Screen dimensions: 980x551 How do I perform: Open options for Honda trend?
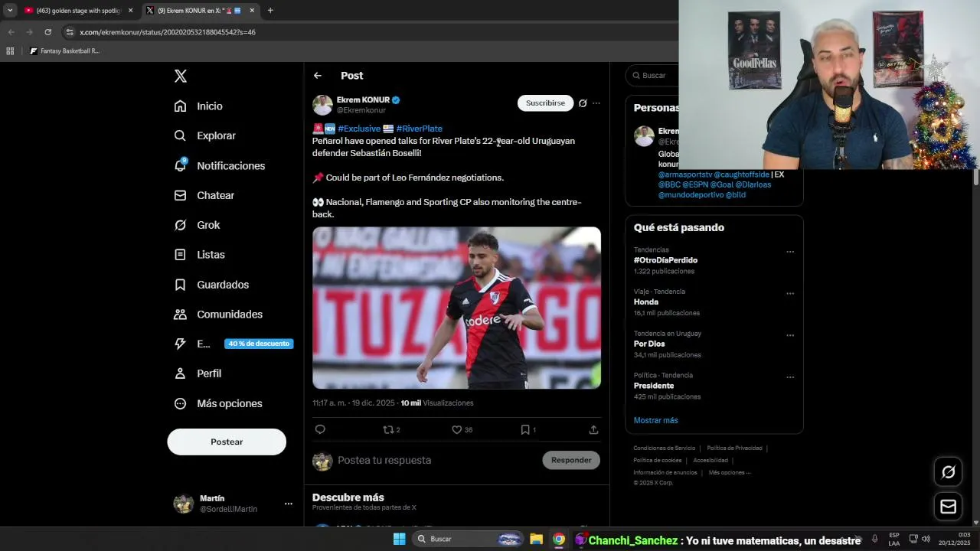coord(790,294)
